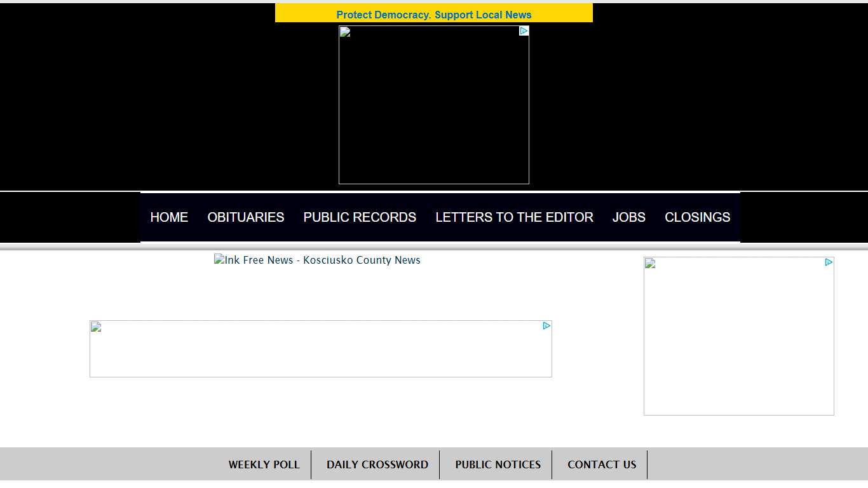This screenshot has height=488, width=868.
Task: Navigate to Public Records
Action: point(360,217)
